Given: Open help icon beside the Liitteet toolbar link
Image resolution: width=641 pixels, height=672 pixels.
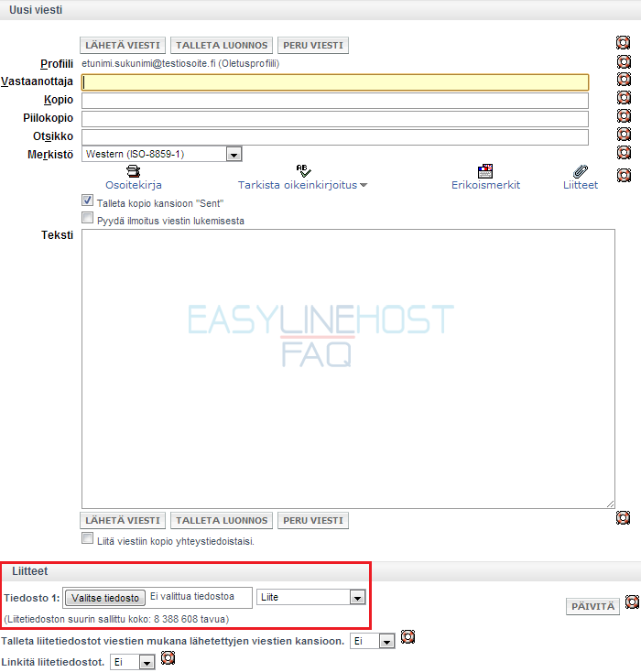Looking at the screenshot, I should (624, 175).
